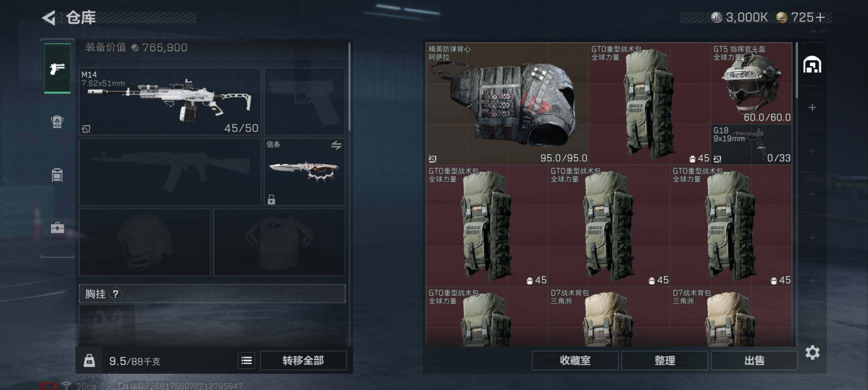Add a warehouse expansion with top plus
868x390 pixels.
[812, 108]
